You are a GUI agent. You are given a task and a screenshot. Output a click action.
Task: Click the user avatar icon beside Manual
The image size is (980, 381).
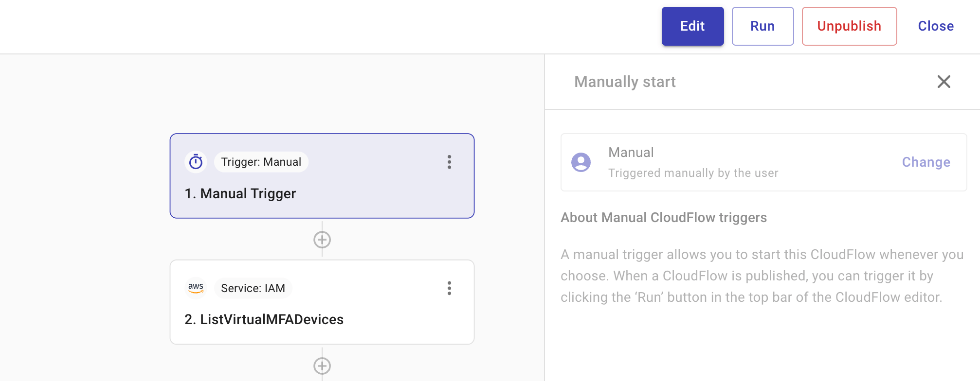581,162
